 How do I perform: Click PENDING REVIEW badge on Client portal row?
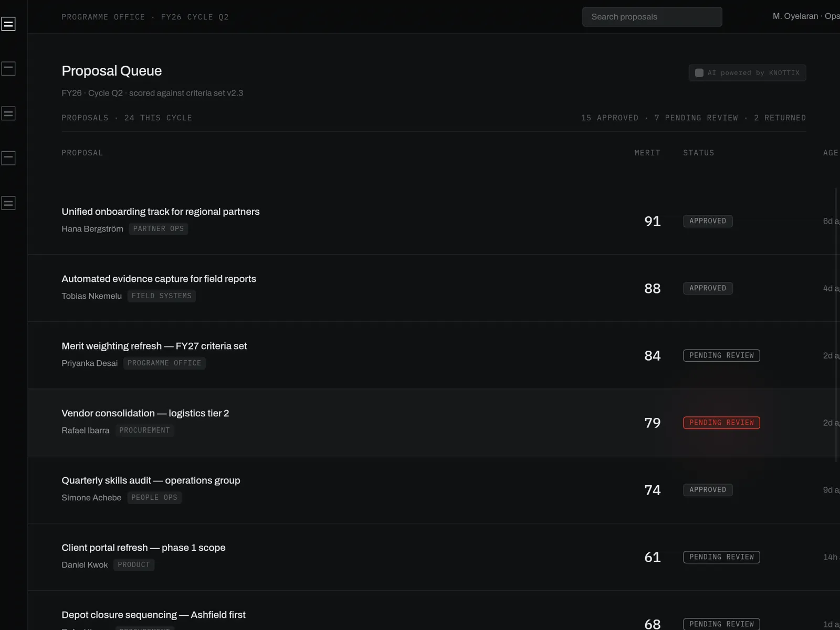(721, 557)
